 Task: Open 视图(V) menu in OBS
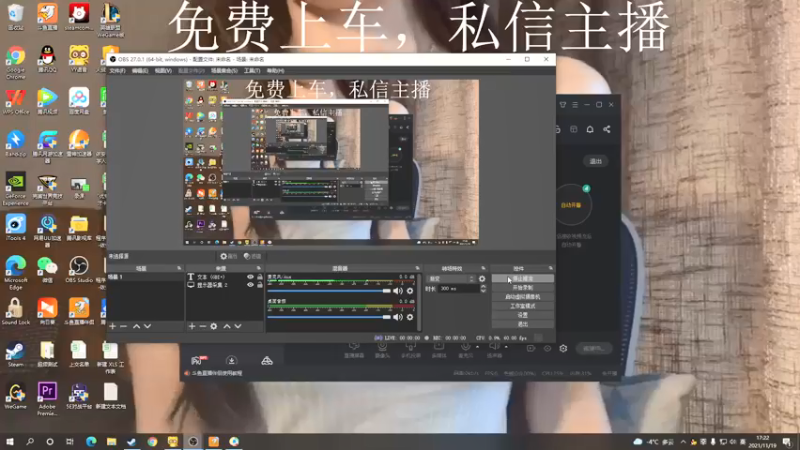[163, 71]
